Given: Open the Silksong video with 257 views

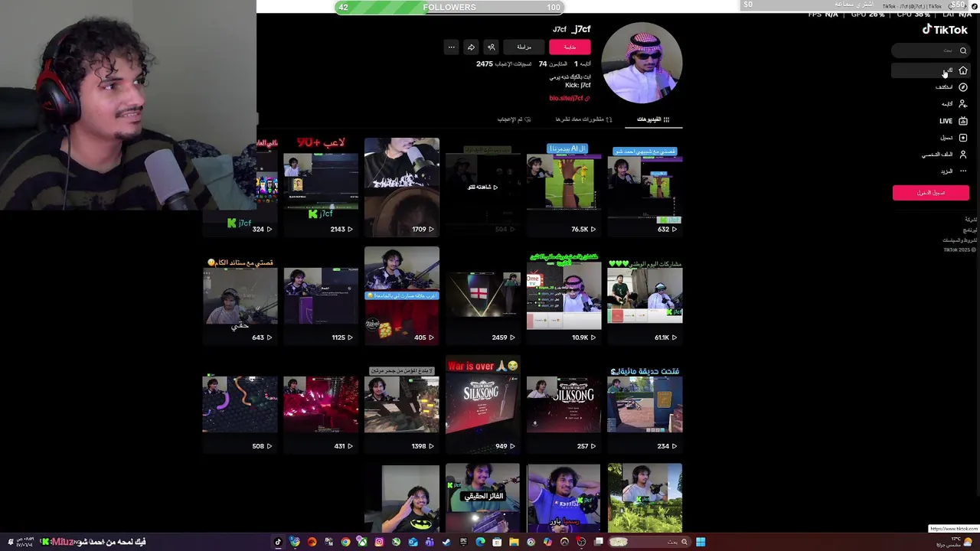Looking at the screenshot, I should [563, 404].
